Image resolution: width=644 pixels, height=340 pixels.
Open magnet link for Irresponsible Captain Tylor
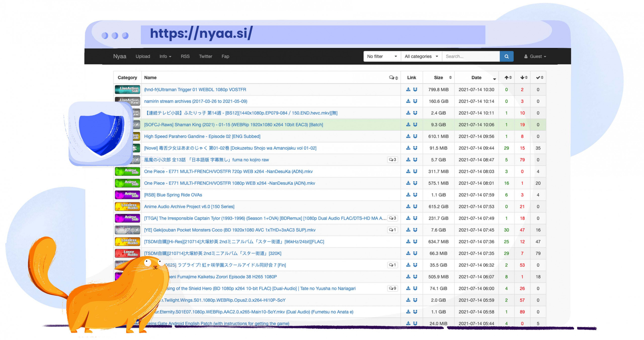coord(415,218)
